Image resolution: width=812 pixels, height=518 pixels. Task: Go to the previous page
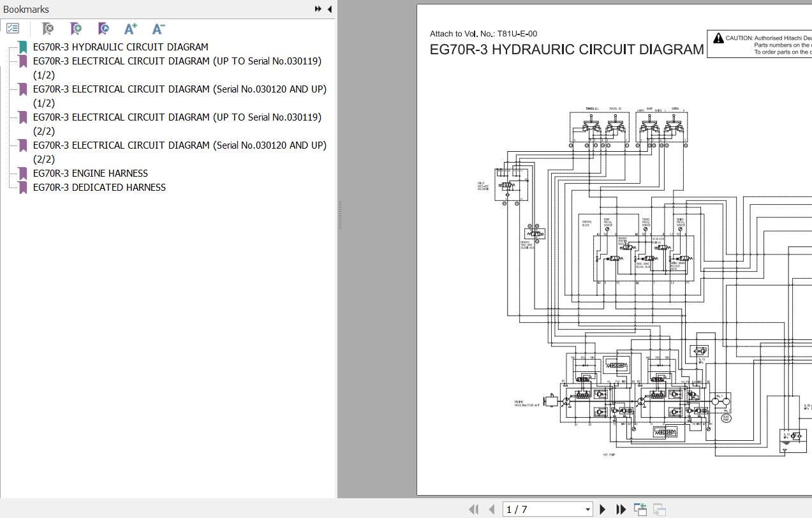click(x=491, y=509)
